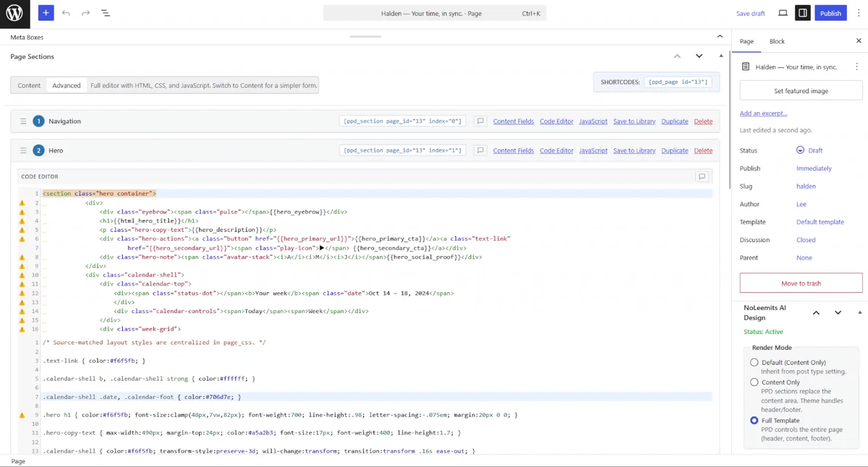Open the Default template selector
This screenshot has width=868, height=467.
click(820, 222)
